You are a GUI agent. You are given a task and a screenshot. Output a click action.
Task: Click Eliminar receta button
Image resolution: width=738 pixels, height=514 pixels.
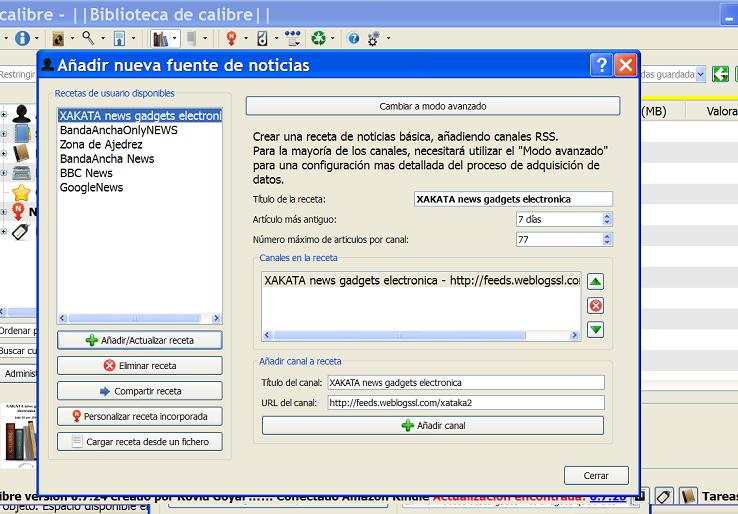point(140,366)
